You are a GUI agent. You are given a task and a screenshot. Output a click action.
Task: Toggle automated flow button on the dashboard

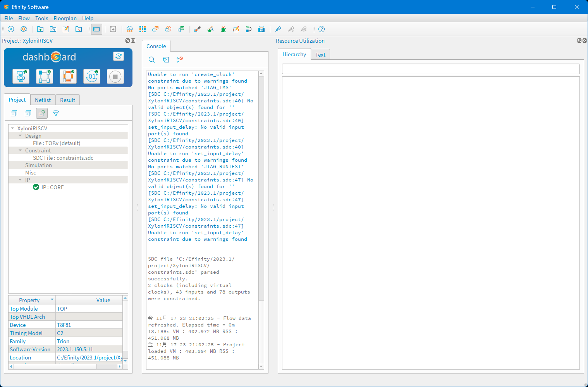[x=119, y=56]
